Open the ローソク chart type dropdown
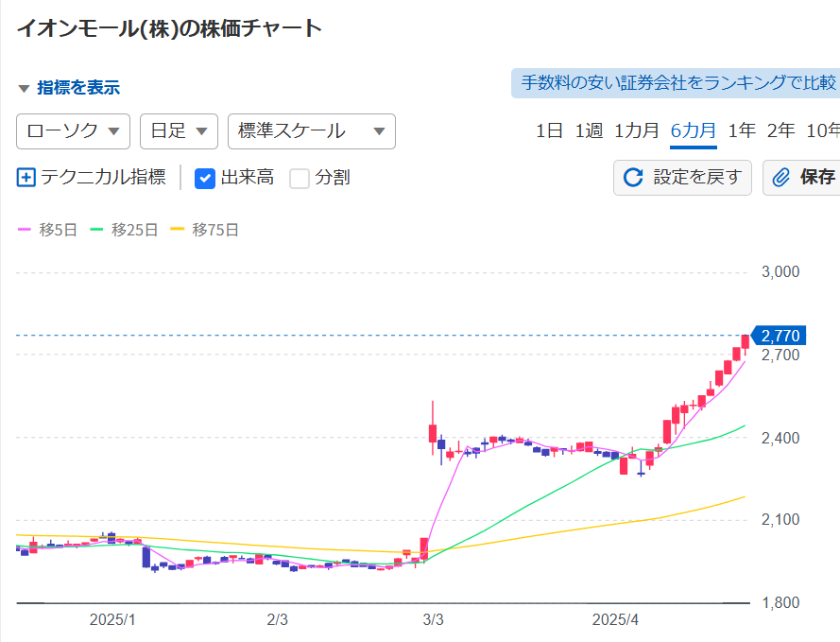The height and width of the screenshot is (642, 840). click(x=74, y=131)
